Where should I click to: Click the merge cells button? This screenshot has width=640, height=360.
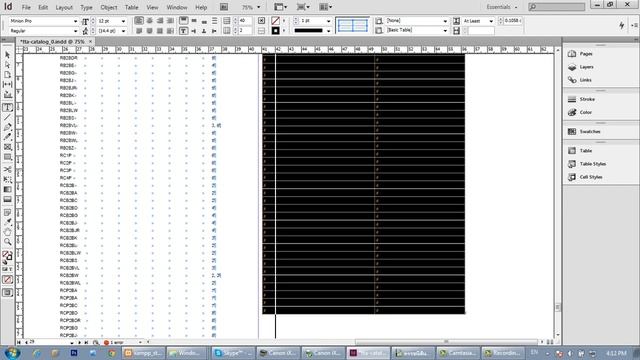(262, 20)
